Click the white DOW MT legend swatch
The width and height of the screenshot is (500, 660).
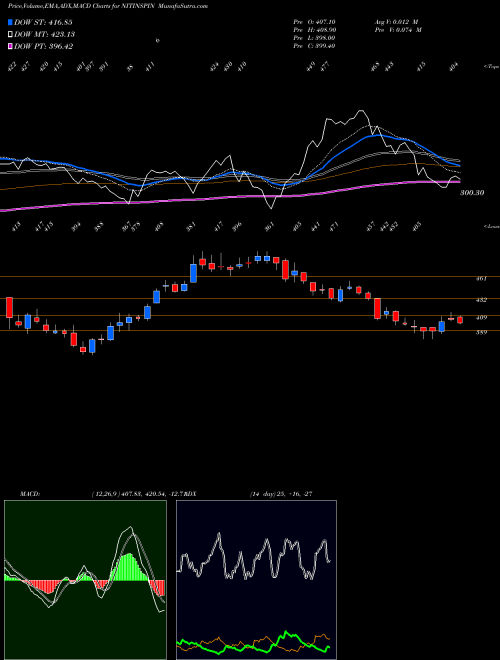[11, 34]
